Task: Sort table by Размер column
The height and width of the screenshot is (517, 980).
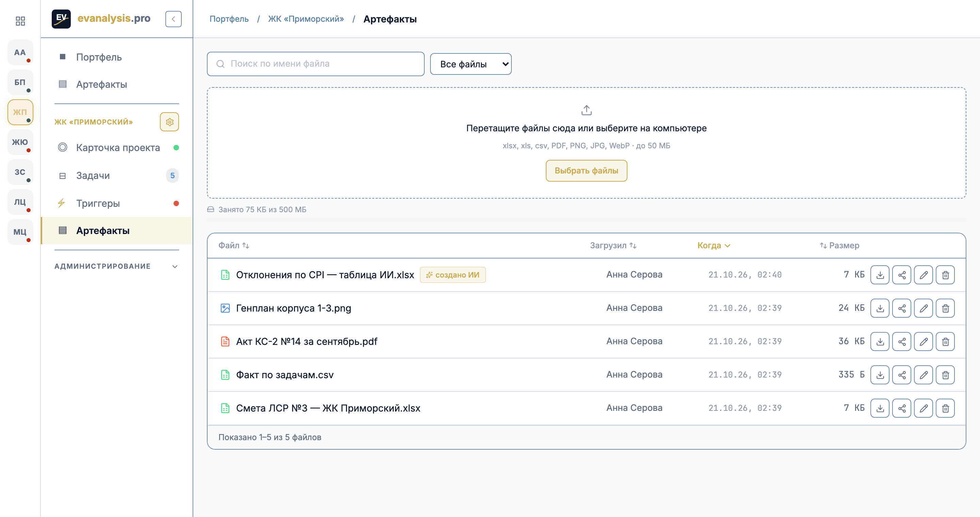Action: [839, 246]
